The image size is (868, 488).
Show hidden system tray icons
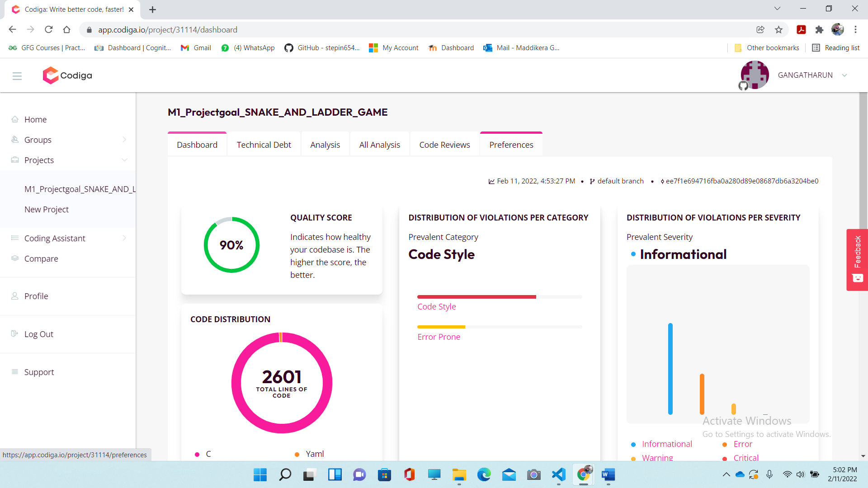tap(726, 474)
